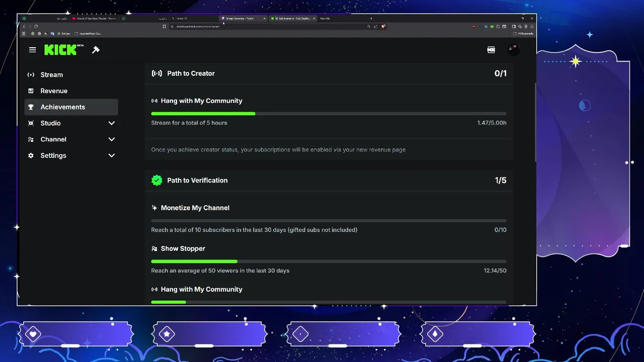
Task: Click the Brave shields lion icon
Action: pyautogui.click(x=383, y=26)
